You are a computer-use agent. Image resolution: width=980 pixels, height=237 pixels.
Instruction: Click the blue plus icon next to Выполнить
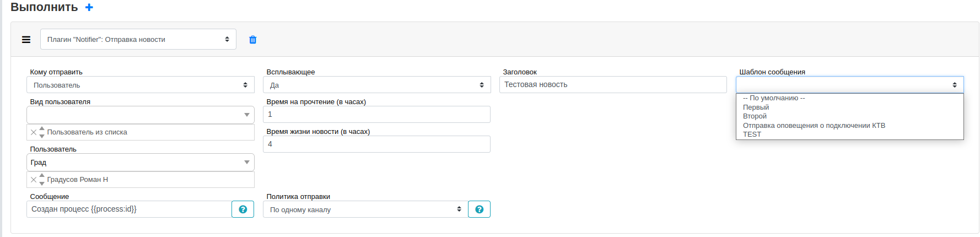click(x=89, y=8)
